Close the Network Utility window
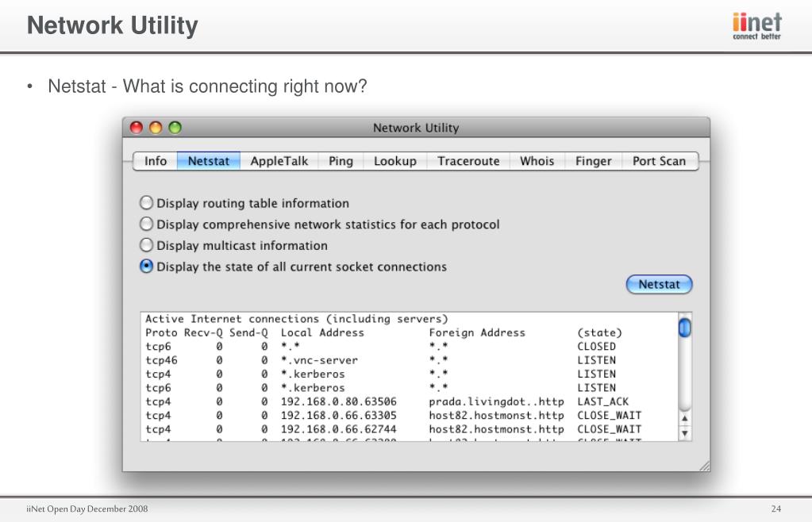Image resolution: width=812 pixels, height=522 pixels. coord(137,127)
